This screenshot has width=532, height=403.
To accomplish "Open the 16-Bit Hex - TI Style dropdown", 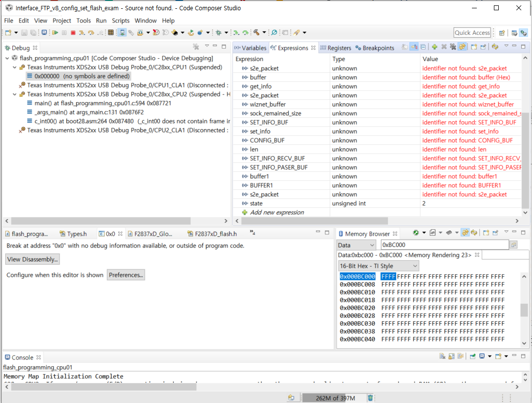I will [379, 266].
